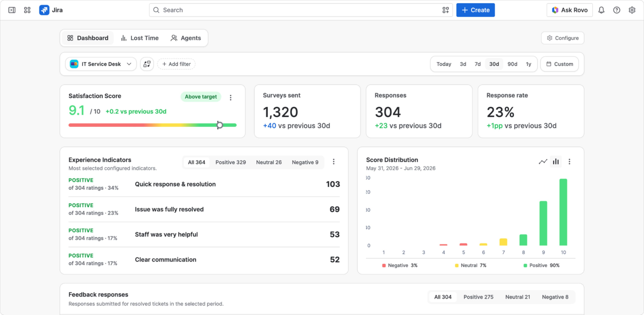This screenshot has width=644, height=315.
Task: Filter feedback responses by Positive 275
Action: [478, 297]
